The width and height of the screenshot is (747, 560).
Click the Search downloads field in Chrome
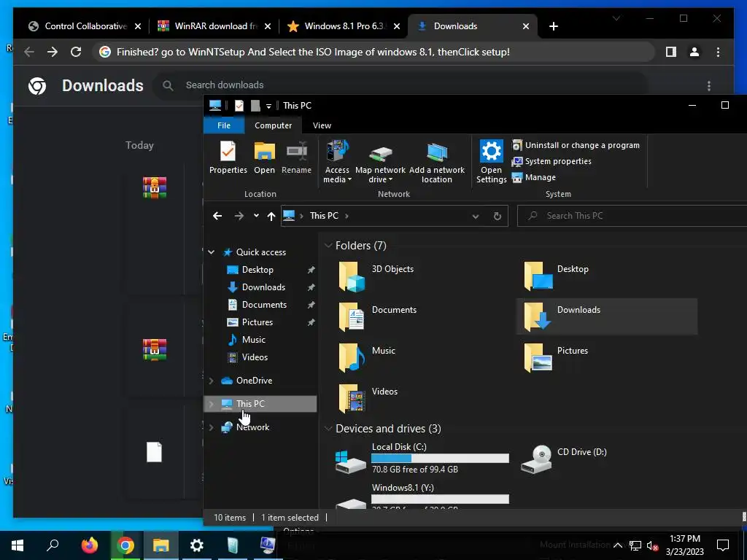pyautogui.click(x=400, y=85)
